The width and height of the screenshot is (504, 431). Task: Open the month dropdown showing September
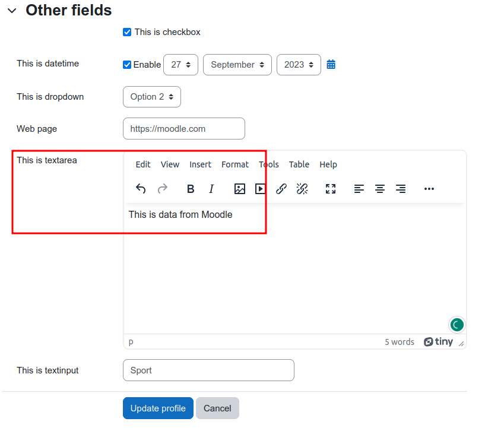click(x=237, y=65)
